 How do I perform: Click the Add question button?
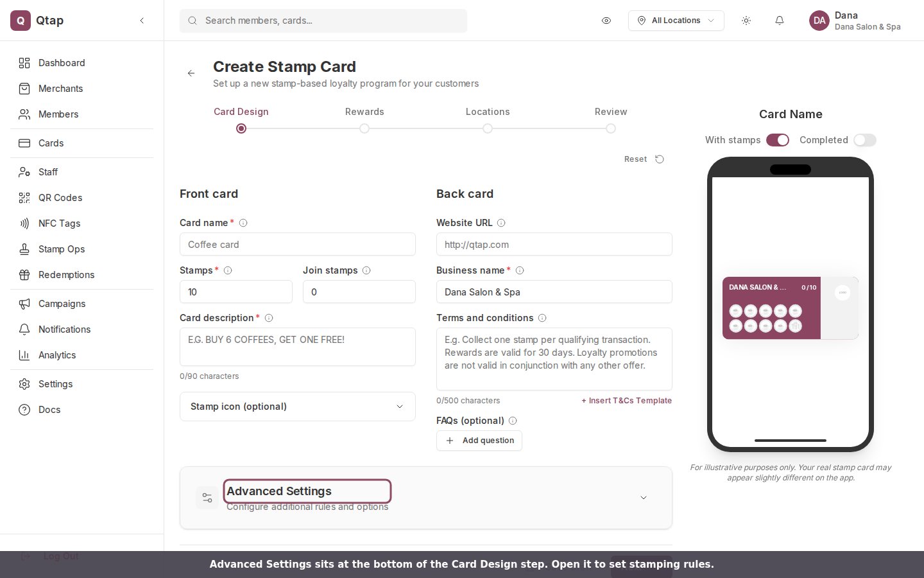tap(479, 441)
